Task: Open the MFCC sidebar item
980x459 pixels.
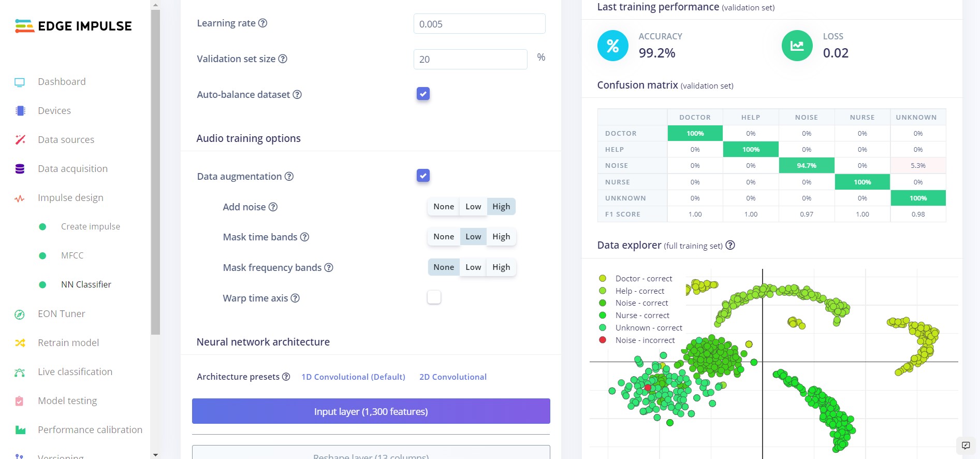Action: [72, 255]
